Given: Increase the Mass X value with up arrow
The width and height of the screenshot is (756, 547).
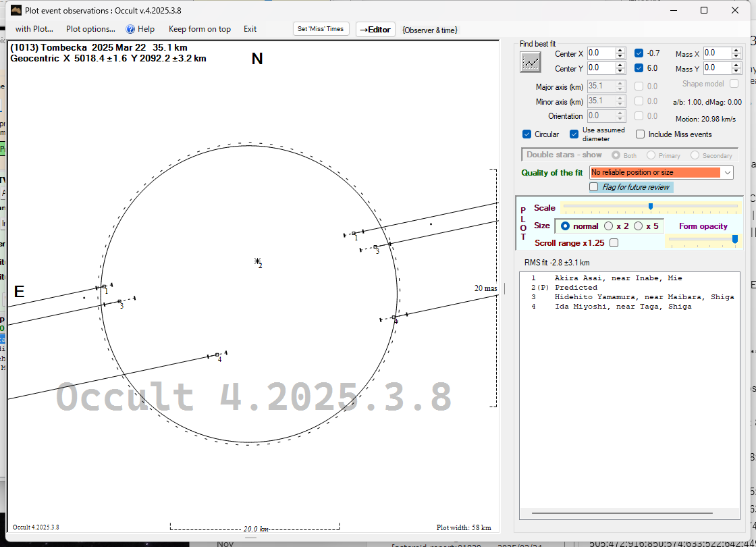Looking at the screenshot, I should point(736,50).
